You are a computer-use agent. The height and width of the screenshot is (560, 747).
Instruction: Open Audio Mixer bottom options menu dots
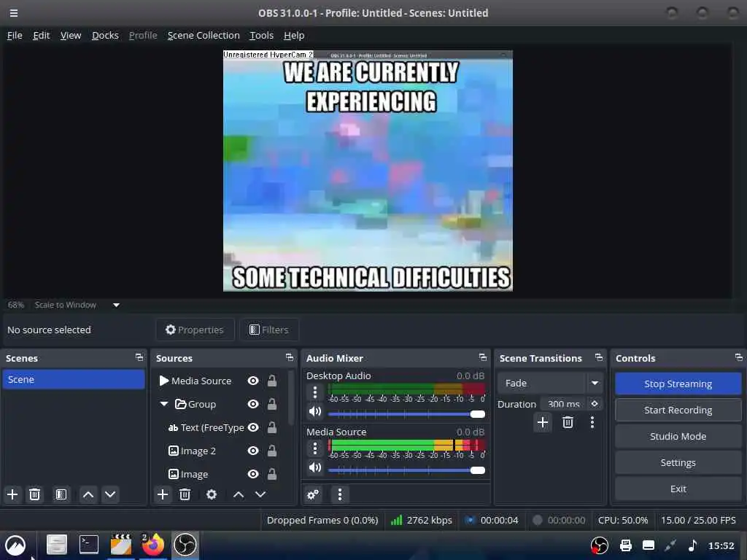(340, 495)
